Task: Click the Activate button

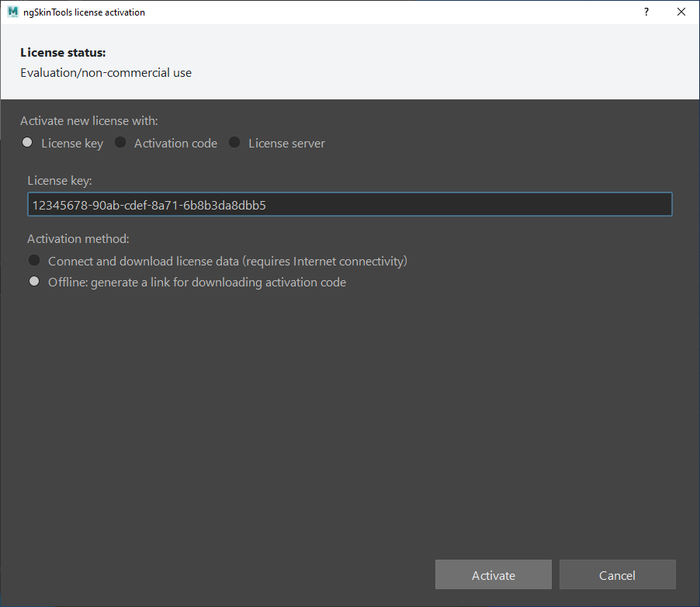Action: (494, 574)
